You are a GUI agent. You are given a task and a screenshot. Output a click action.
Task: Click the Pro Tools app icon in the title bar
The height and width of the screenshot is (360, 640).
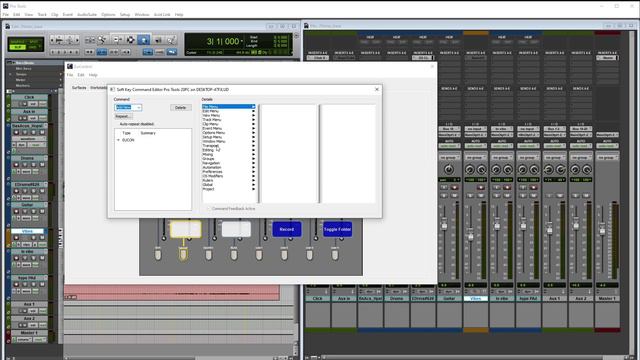click(x=5, y=6)
